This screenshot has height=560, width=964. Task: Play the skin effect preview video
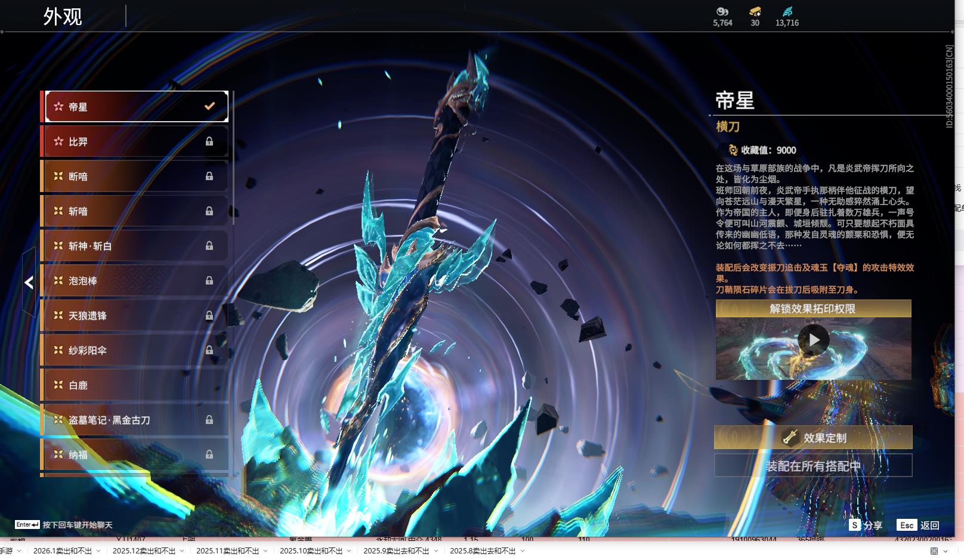tap(813, 340)
